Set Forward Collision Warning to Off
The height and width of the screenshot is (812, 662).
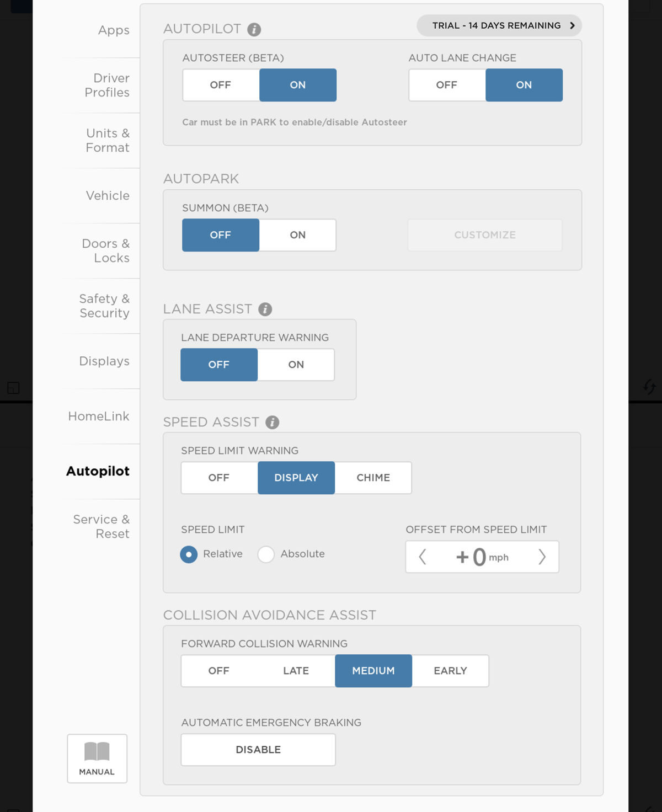click(219, 671)
